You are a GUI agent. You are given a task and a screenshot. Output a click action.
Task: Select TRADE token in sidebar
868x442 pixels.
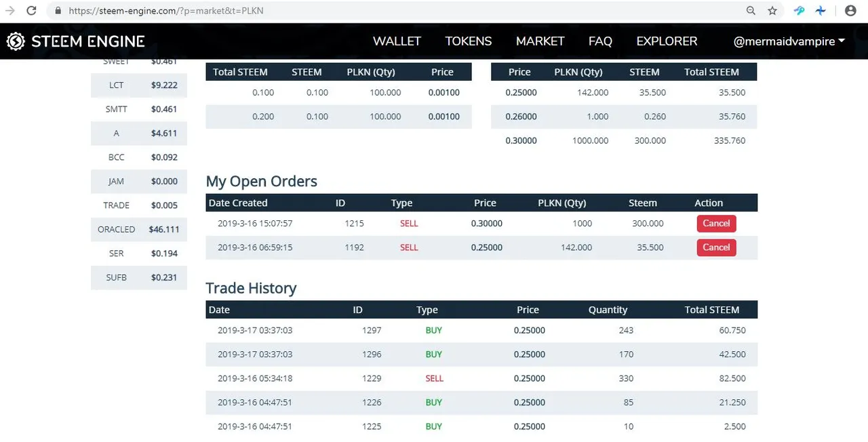coord(139,205)
